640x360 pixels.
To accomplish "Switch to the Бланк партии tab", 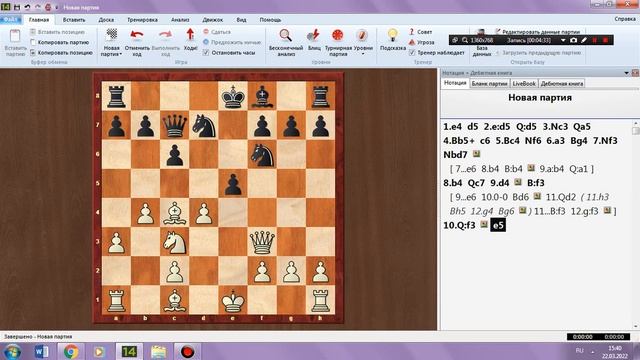I will click(x=489, y=83).
